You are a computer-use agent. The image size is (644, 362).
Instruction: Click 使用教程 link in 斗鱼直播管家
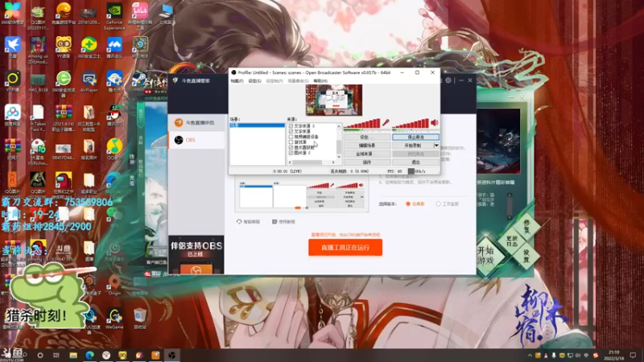tap(283, 222)
